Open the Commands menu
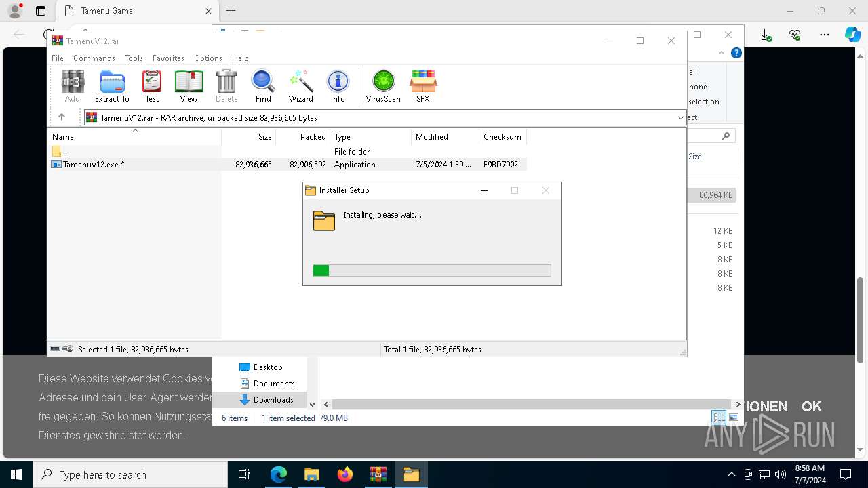Screen dimensions: 868x488 coord(94,58)
